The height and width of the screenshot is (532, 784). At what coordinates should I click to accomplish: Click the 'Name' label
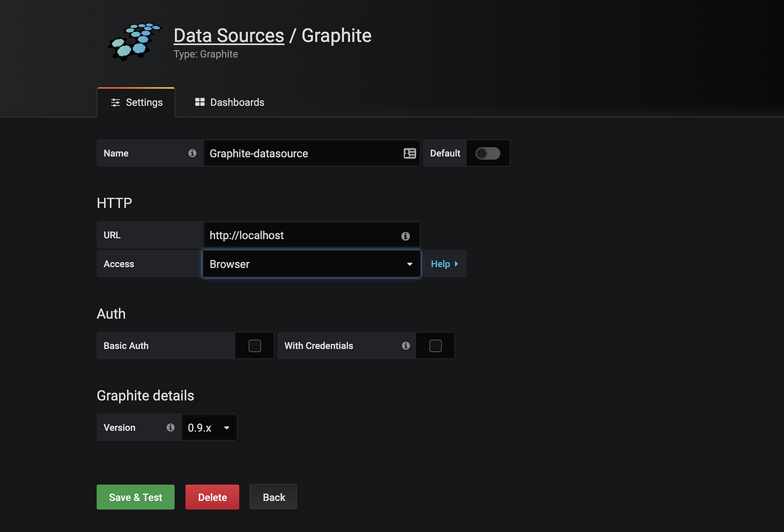tap(116, 153)
